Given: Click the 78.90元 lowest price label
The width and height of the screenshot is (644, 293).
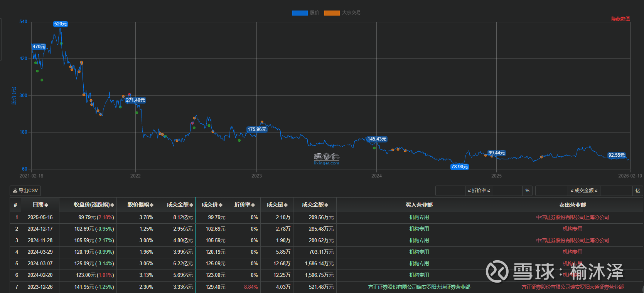Looking at the screenshot, I should 459,167.
